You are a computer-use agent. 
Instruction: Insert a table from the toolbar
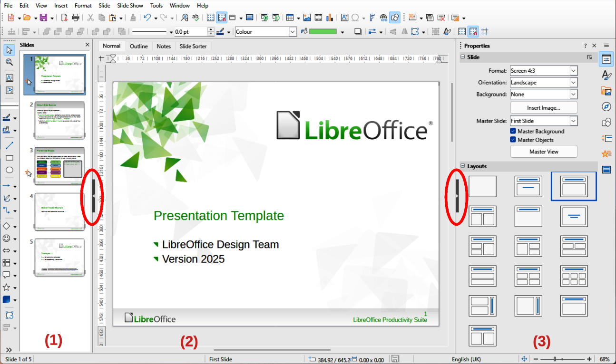[x=290, y=18]
